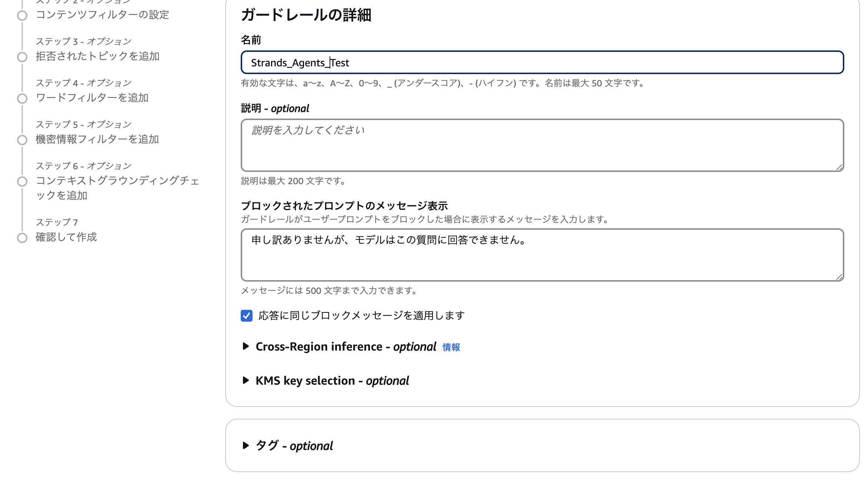Click the コンテンツフィルターの設定 step circle
868x481 pixels.
(x=22, y=15)
